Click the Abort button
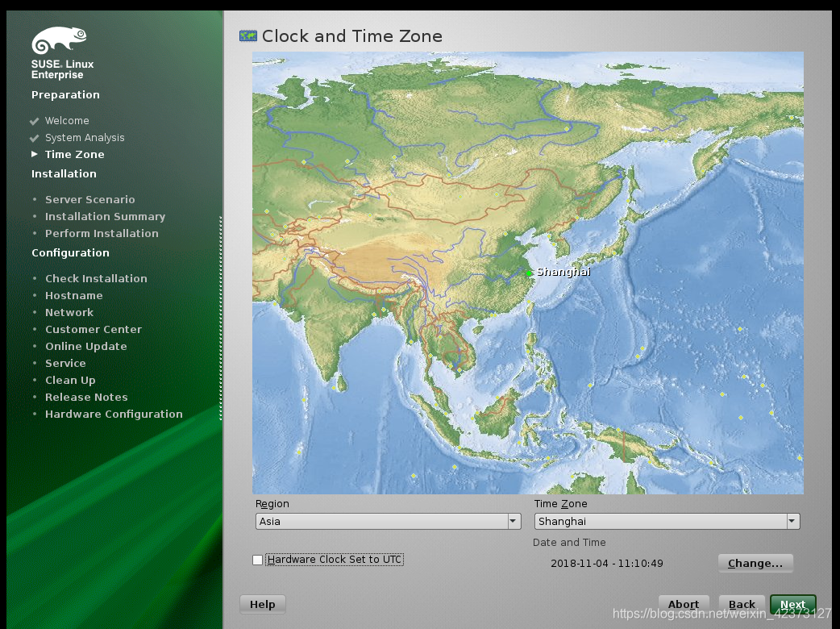The image size is (840, 629). (684, 604)
